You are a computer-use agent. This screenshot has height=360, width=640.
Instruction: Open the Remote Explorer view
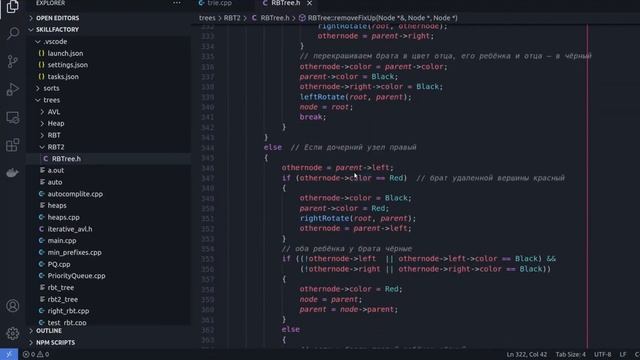click(13, 118)
